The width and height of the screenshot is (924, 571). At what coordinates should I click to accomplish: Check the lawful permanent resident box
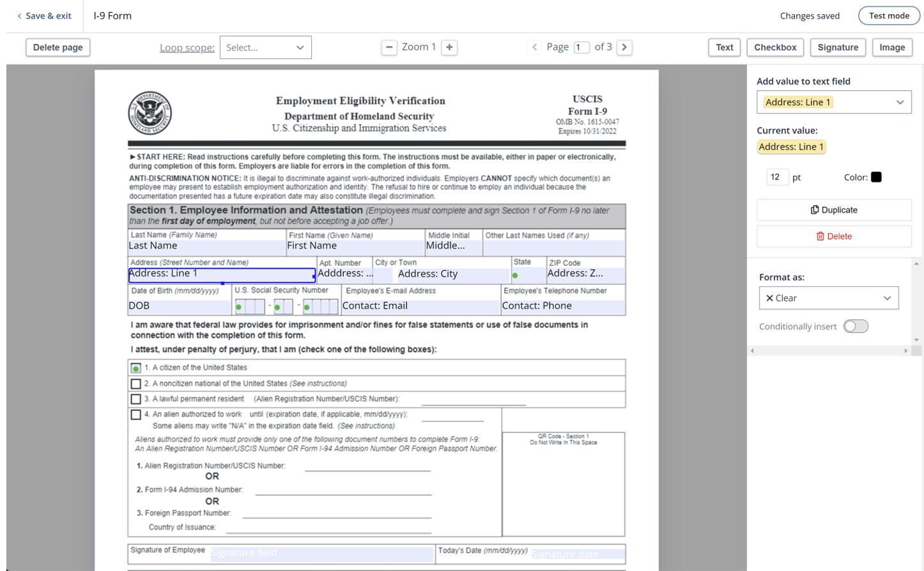click(135, 399)
